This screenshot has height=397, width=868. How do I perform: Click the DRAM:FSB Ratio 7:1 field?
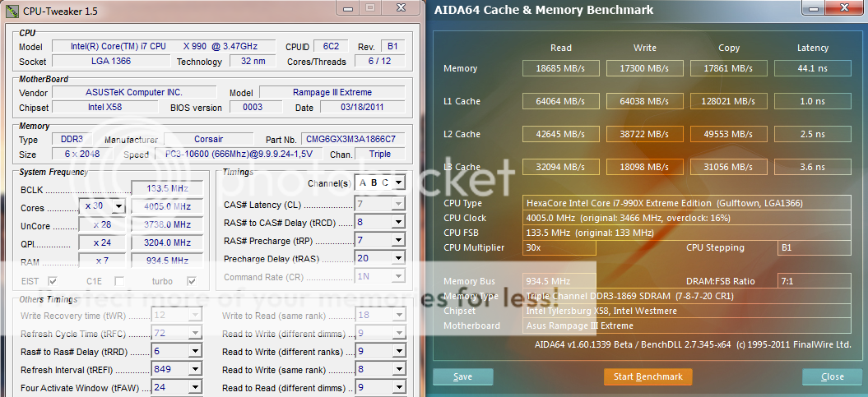pyautogui.click(x=815, y=281)
